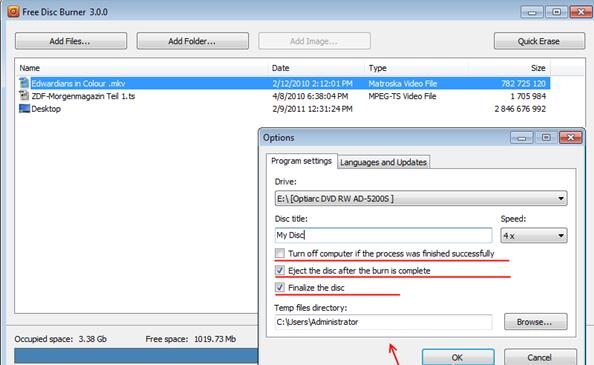Uncheck Finalize the disc option
594x365 pixels.
[280, 287]
